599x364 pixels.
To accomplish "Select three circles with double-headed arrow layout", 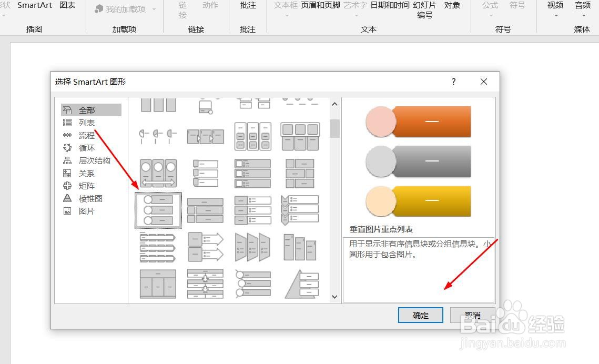I will (x=158, y=174).
